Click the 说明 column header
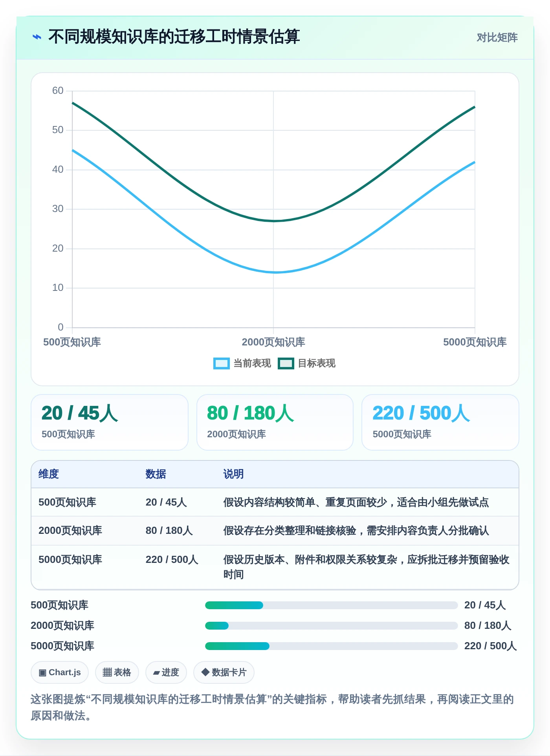This screenshot has width=550, height=756. click(x=234, y=474)
